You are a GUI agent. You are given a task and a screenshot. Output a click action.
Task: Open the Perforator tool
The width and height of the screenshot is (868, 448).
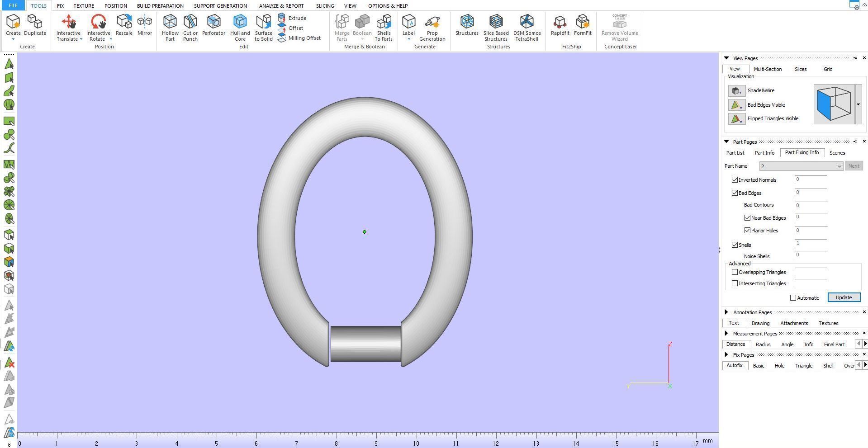[213, 25]
